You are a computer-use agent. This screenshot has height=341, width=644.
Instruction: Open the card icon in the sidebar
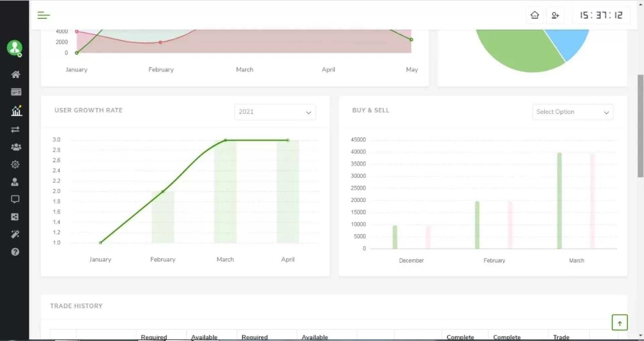[x=16, y=92]
